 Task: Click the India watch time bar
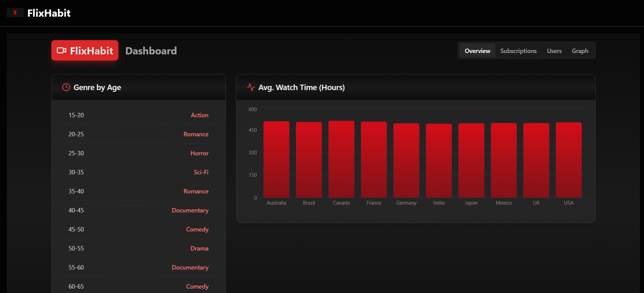pyautogui.click(x=439, y=160)
